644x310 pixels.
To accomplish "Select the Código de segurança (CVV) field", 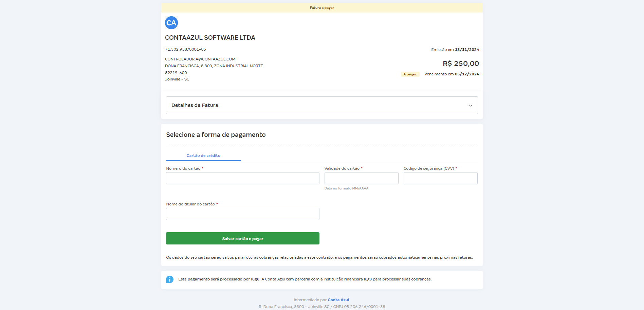I will [x=440, y=178].
